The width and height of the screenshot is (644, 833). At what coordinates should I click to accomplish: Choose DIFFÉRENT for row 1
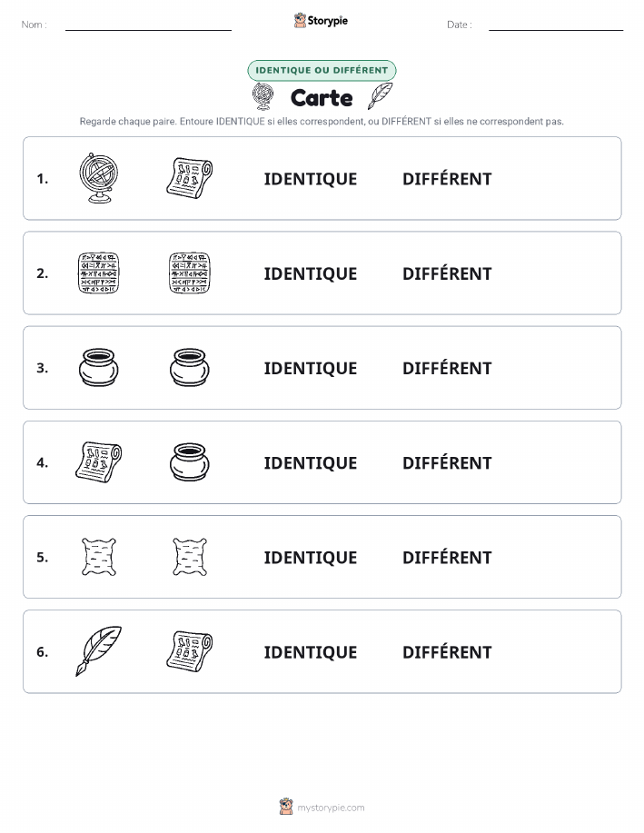click(447, 179)
